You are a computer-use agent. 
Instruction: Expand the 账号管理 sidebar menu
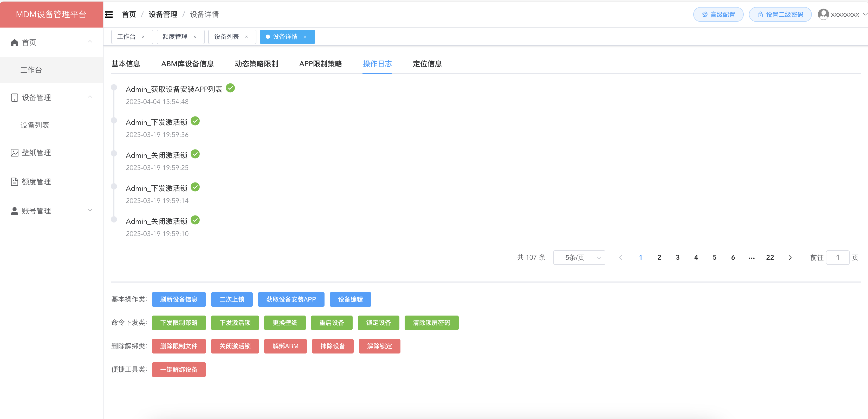coord(90,211)
